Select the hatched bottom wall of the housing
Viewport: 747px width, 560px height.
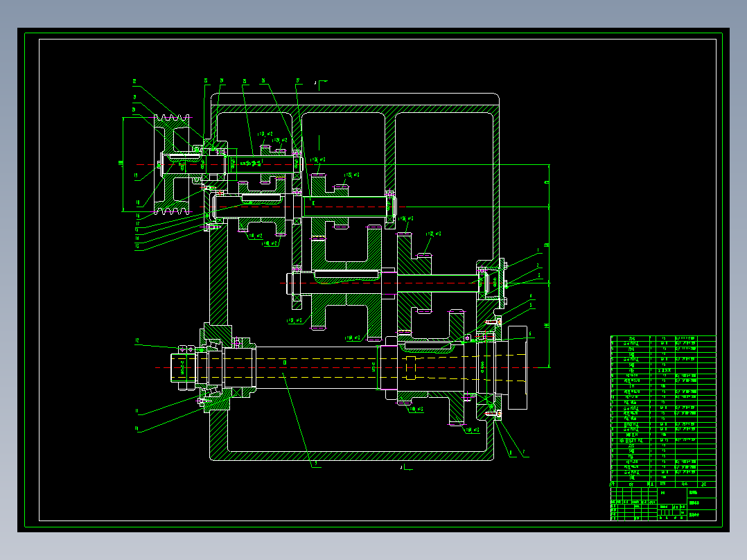tap(351, 456)
